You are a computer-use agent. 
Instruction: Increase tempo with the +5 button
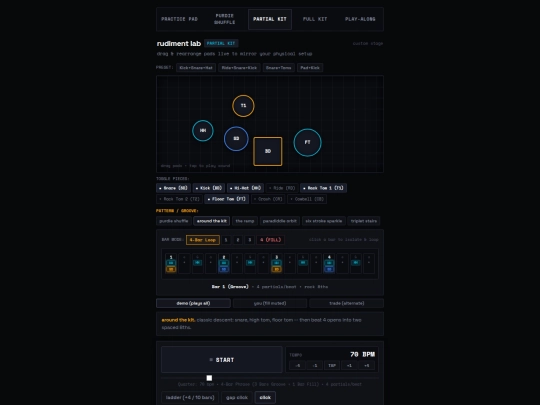366,365
